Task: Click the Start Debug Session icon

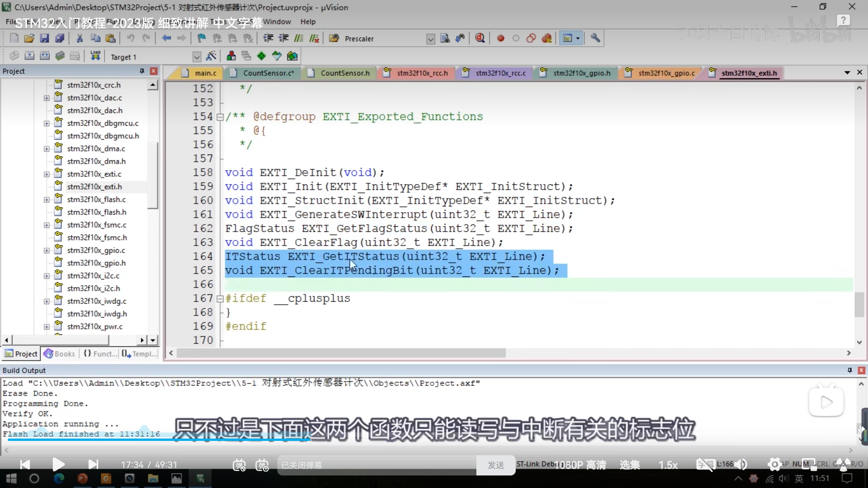Action: pos(479,38)
